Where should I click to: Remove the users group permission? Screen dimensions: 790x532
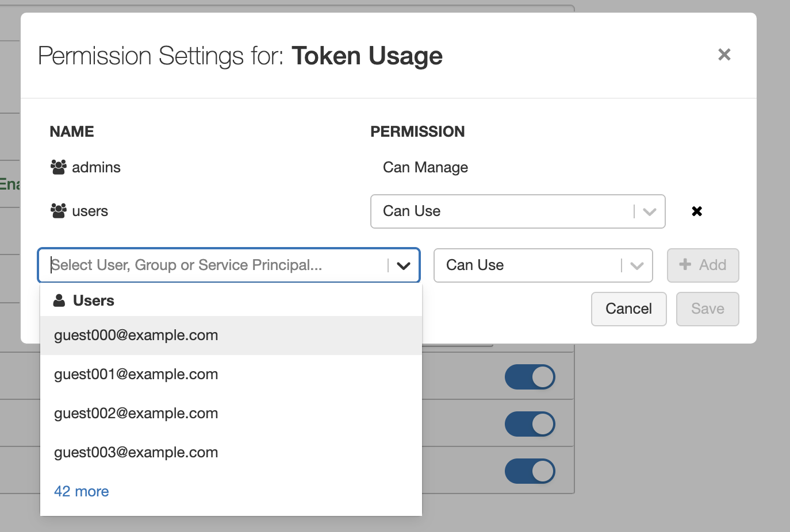pos(697,211)
